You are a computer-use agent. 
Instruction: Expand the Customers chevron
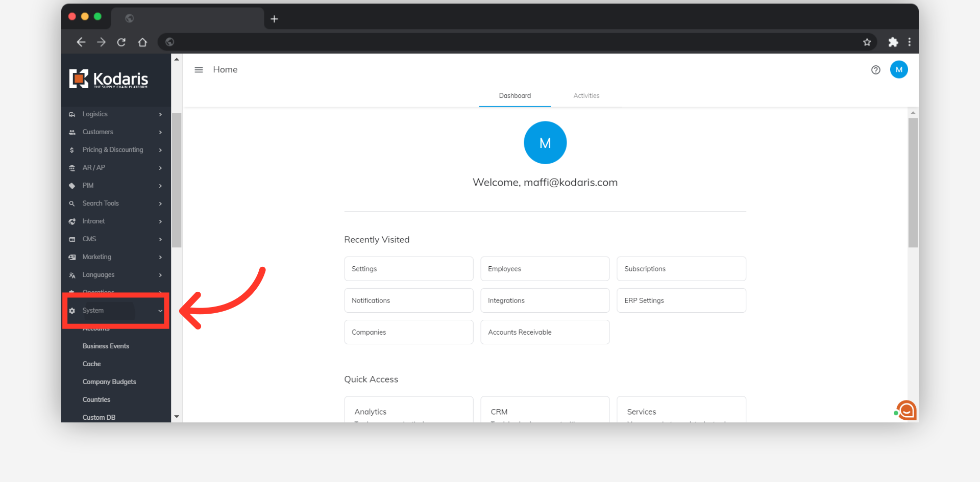click(160, 132)
